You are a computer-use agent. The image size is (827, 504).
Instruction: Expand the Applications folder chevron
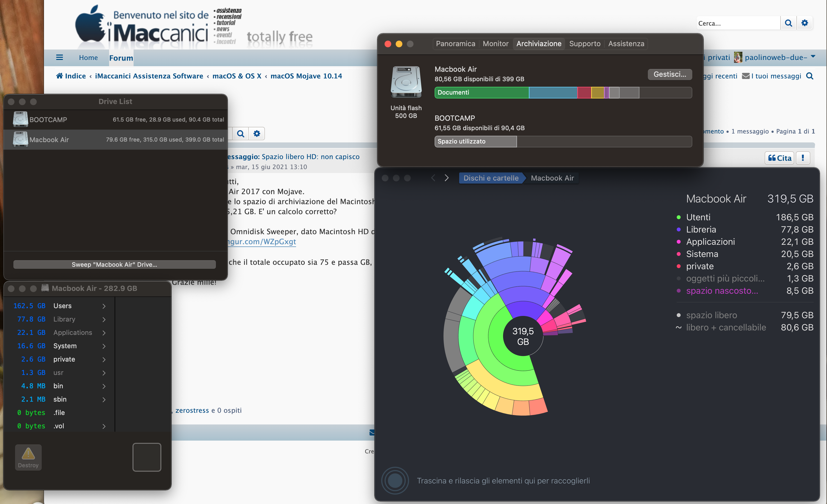tap(104, 333)
